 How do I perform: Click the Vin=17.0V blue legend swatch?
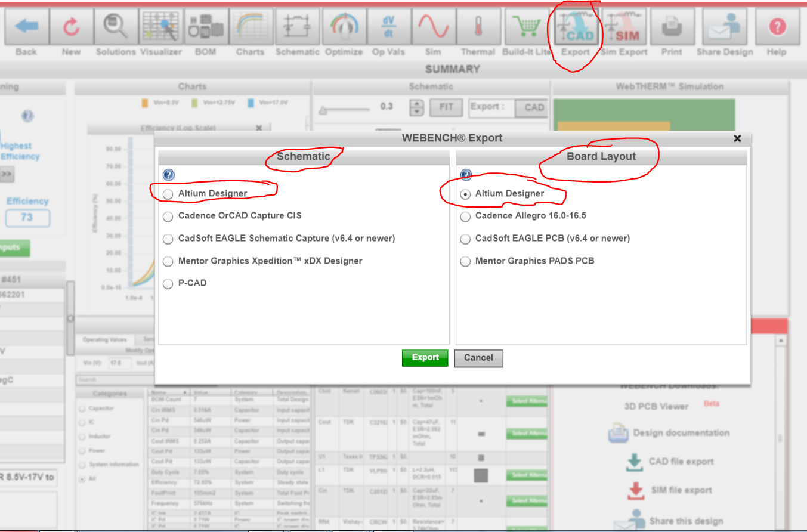click(x=251, y=103)
